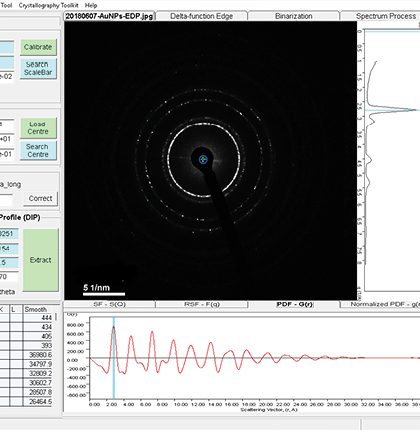Click the Search Centre button
Image resolution: width=420 pixels, height=430 pixels.
click(x=38, y=150)
